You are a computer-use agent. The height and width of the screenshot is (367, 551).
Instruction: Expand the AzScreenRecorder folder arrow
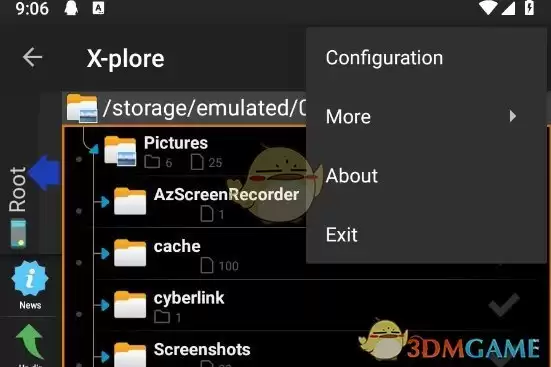(x=104, y=202)
